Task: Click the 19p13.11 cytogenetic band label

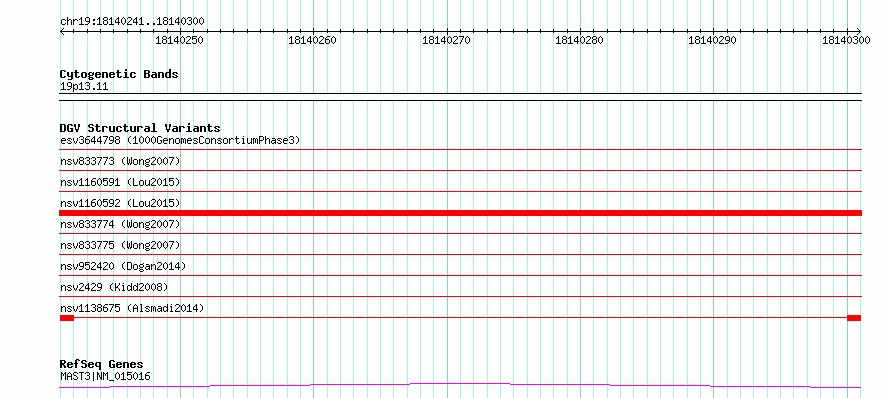Action: coord(84,87)
